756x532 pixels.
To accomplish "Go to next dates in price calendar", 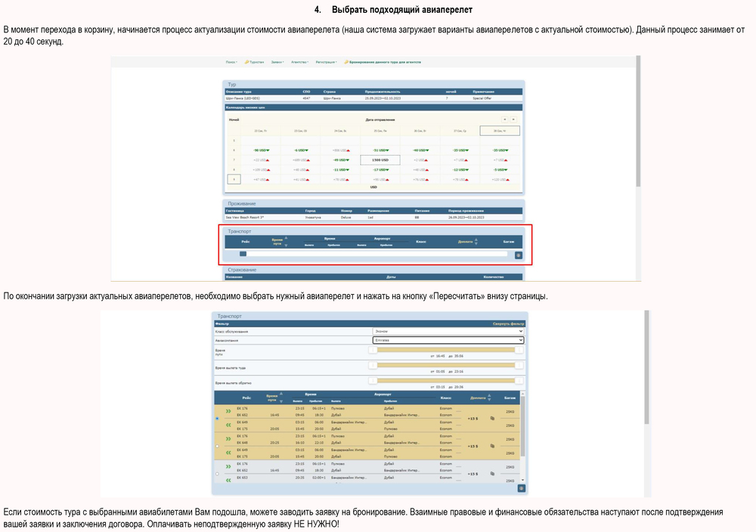I will click(x=513, y=119).
